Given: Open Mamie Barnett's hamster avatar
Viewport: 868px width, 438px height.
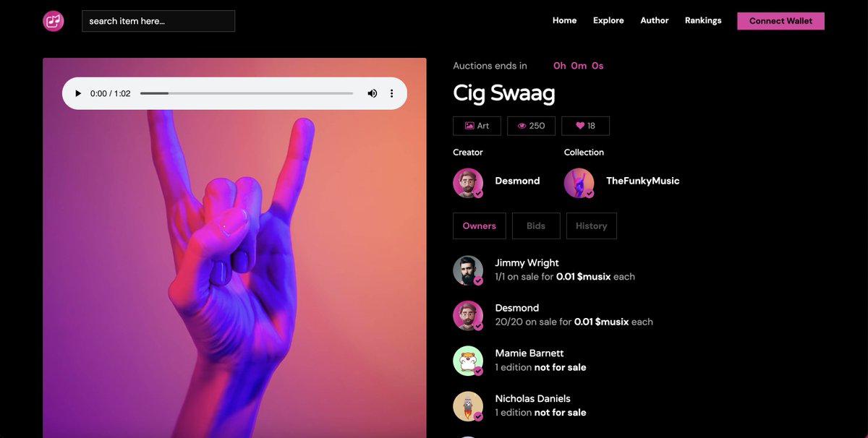Looking at the screenshot, I should click(468, 361).
